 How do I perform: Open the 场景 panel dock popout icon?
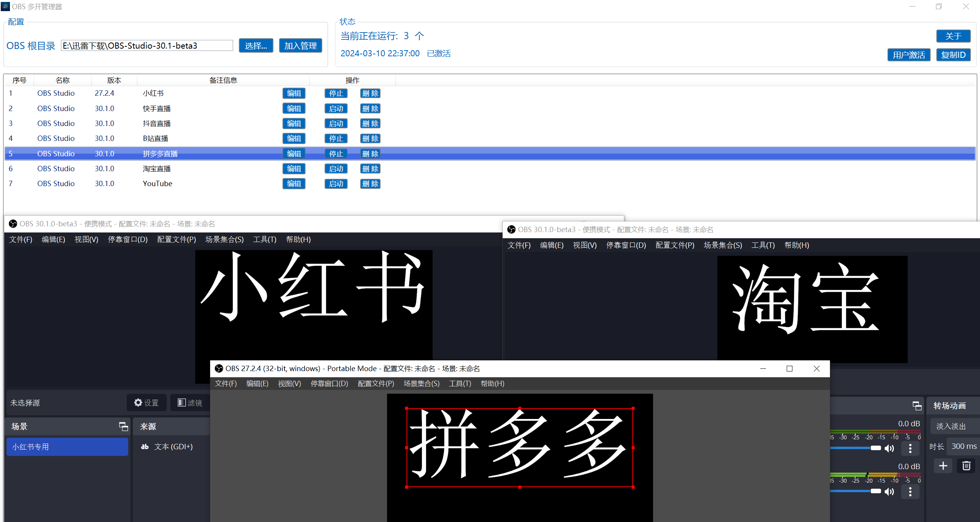pos(123,426)
